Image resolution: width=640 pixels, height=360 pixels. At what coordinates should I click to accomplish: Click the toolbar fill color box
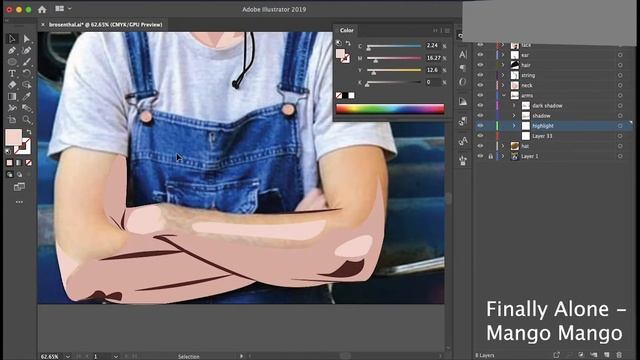pyautogui.click(x=13, y=137)
